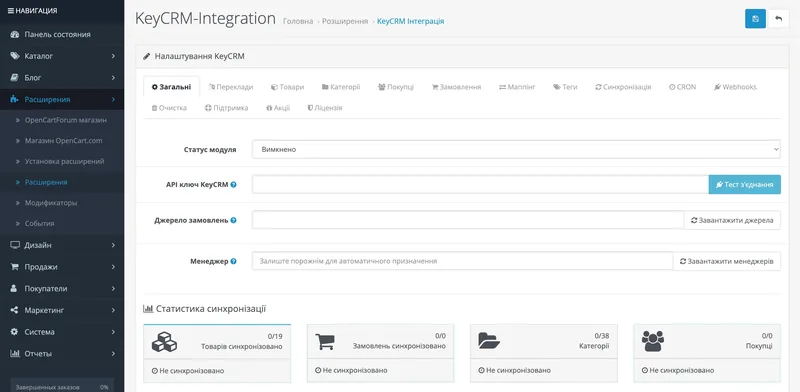Click the boxes icon in Товарів синхронізовано card
Screen dimensions: 800x392
point(164,341)
